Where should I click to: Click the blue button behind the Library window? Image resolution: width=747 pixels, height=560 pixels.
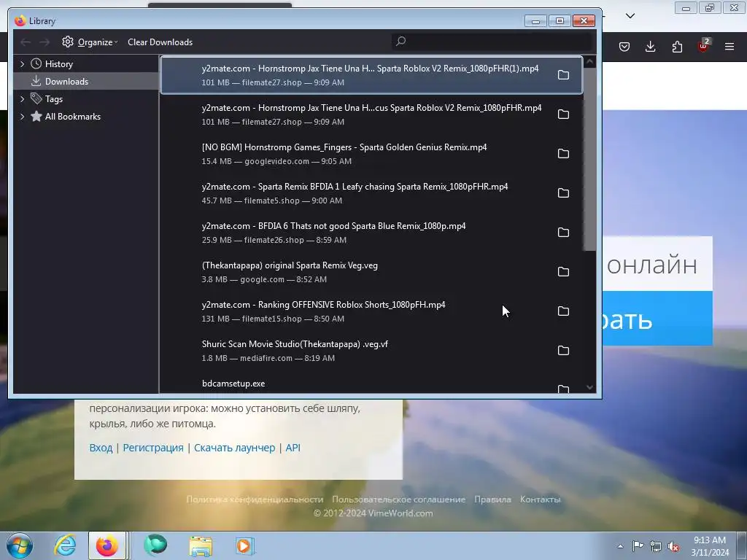(x=657, y=319)
